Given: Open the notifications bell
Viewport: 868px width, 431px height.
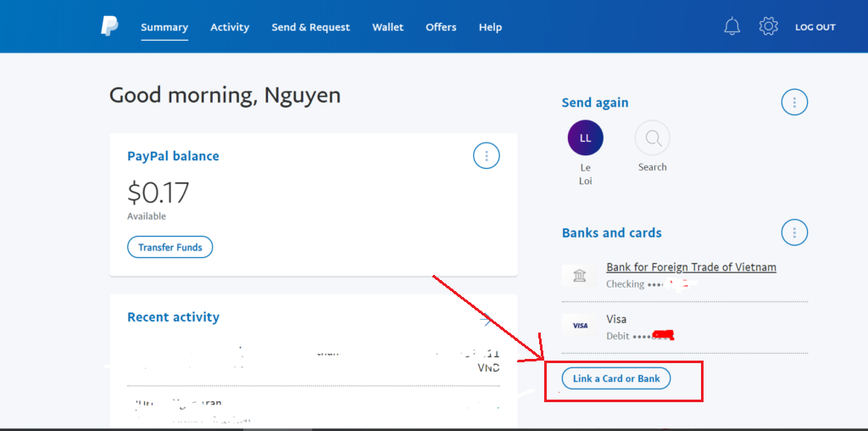Looking at the screenshot, I should coord(732,26).
